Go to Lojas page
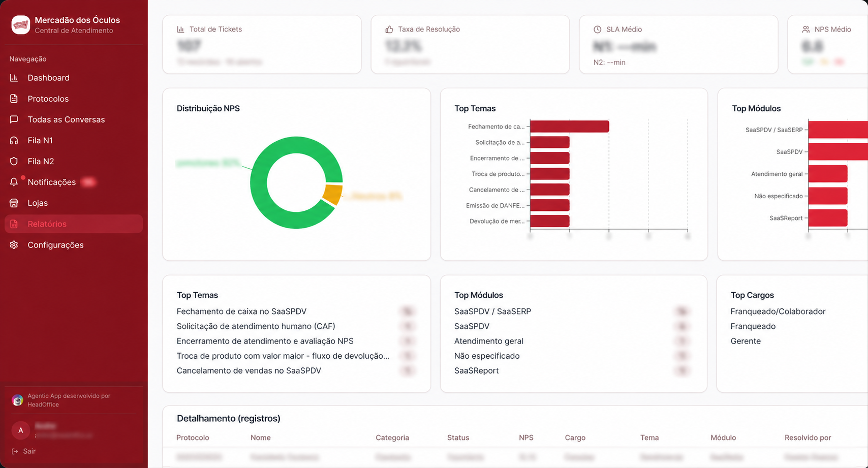Image resolution: width=868 pixels, height=468 pixels. pos(74,203)
